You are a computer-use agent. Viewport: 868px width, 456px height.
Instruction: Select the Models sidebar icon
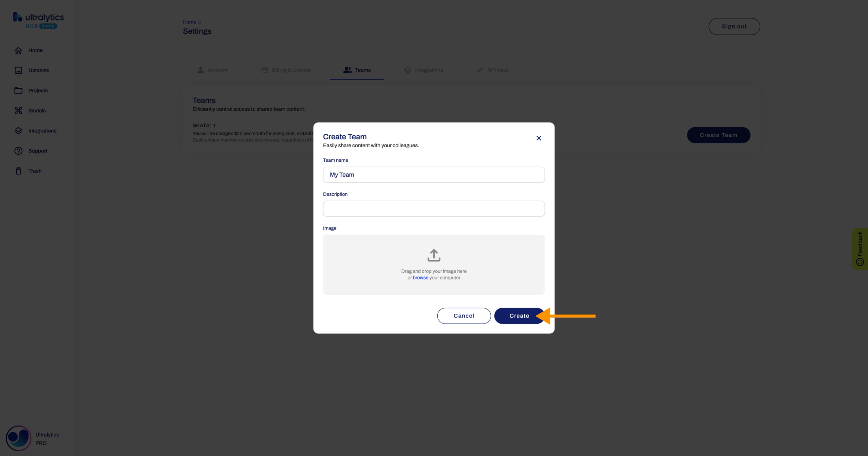point(18,110)
